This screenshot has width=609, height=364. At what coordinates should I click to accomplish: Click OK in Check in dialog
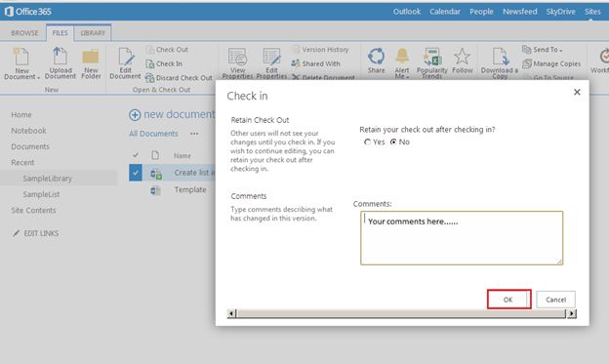pos(508,300)
